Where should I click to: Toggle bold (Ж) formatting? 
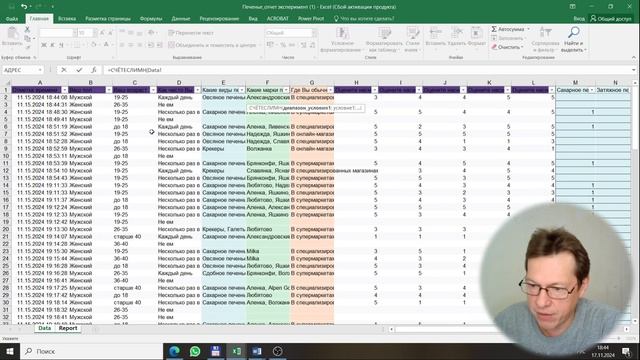[44, 45]
